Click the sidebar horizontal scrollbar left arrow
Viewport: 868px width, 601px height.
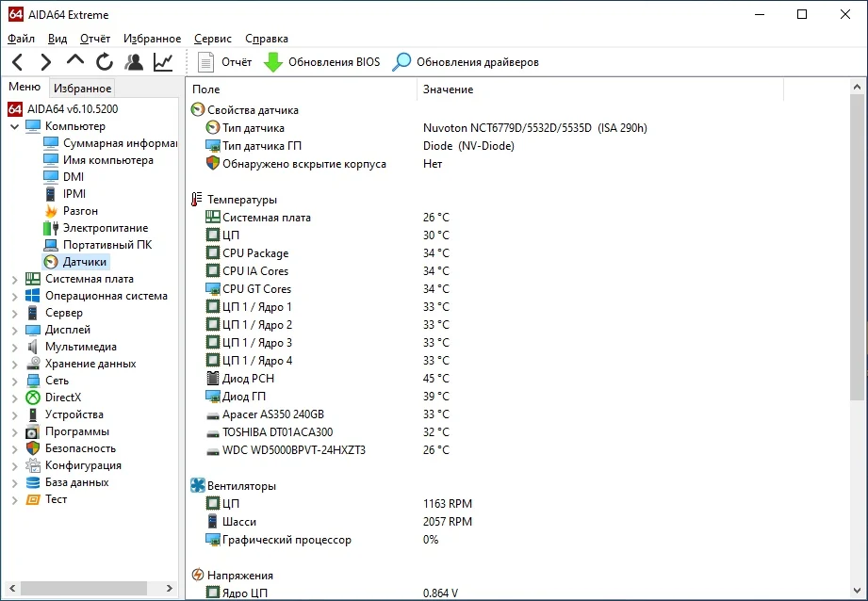[12, 588]
